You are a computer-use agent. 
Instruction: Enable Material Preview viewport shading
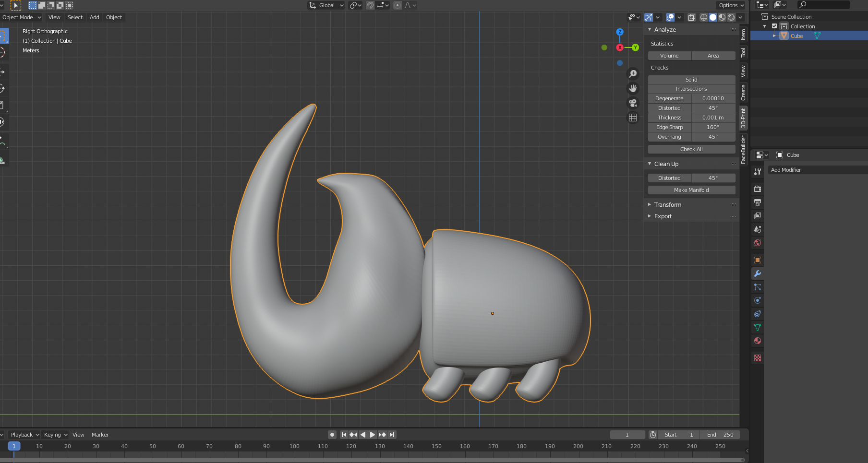pyautogui.click(x=722, y=17)
